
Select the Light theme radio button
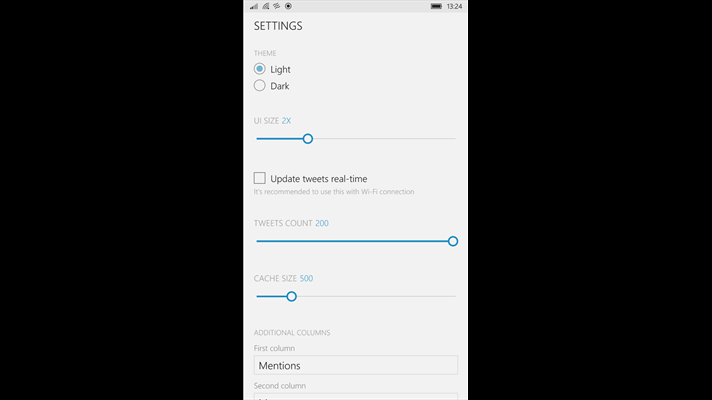click(x=260, y=69)
